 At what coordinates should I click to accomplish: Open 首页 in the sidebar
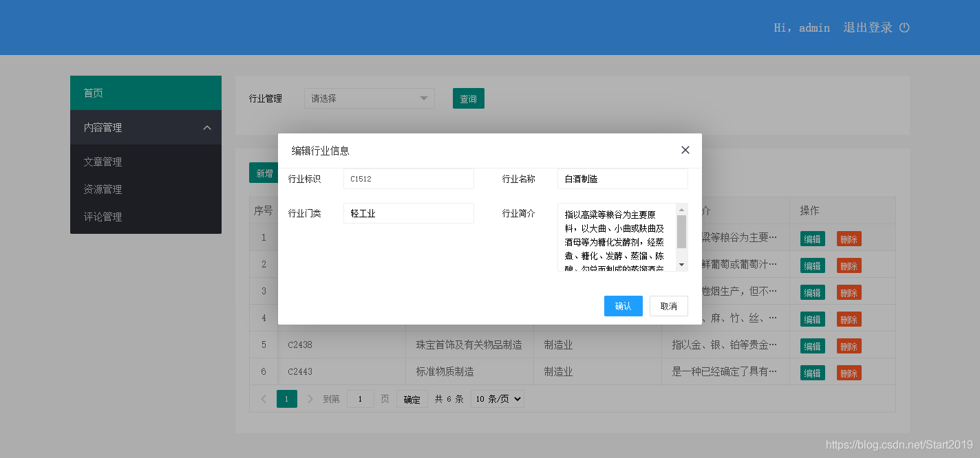(x=146, y=93)
